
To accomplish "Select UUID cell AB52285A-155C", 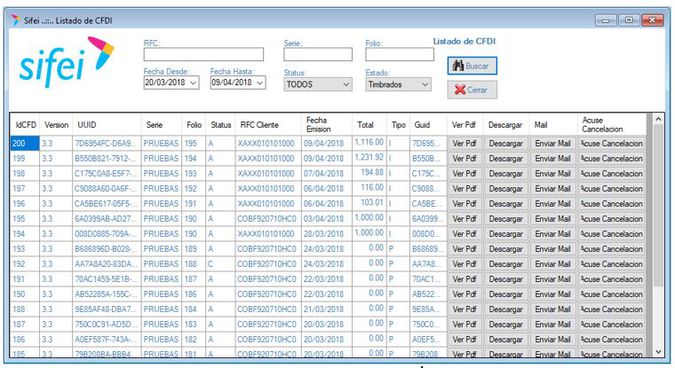I will click(107, 294).
